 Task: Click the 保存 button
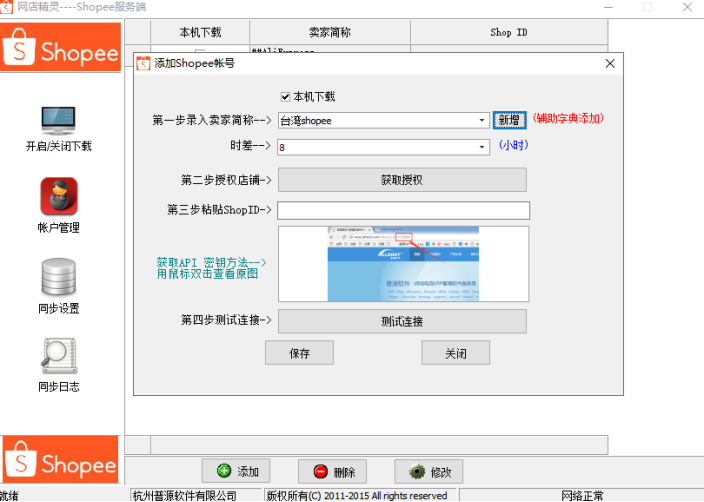(299, 353)
